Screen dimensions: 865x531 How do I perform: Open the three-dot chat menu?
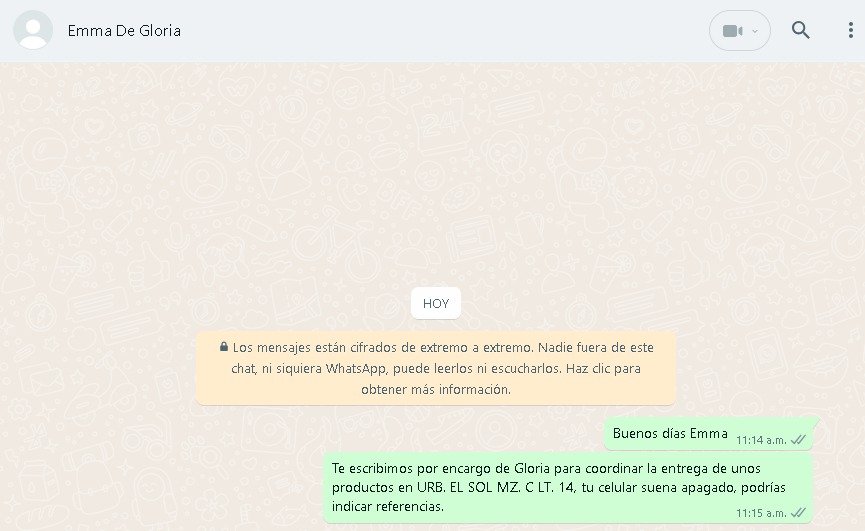(851, 30)
